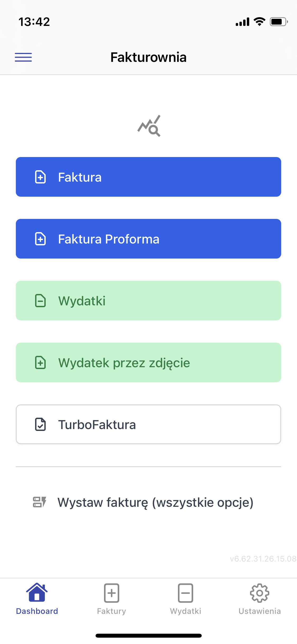Select the Dashboard tab label
The image size is (297, 644).
[37, 611]
